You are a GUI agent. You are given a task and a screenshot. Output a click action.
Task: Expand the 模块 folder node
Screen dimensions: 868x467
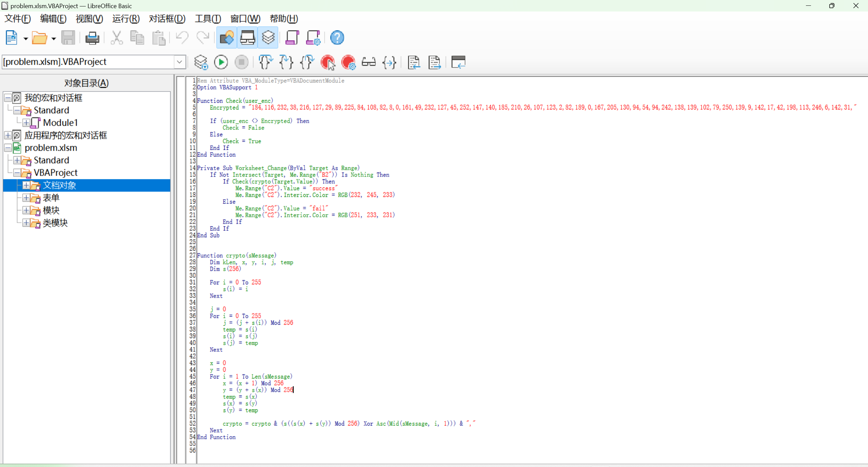point(26,210)
